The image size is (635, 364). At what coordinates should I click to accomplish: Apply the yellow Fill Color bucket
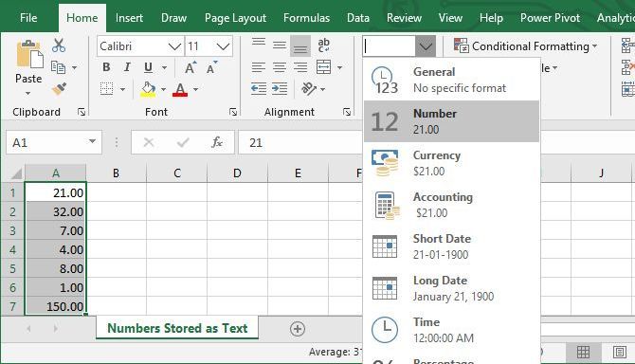[x=148, y=89]
